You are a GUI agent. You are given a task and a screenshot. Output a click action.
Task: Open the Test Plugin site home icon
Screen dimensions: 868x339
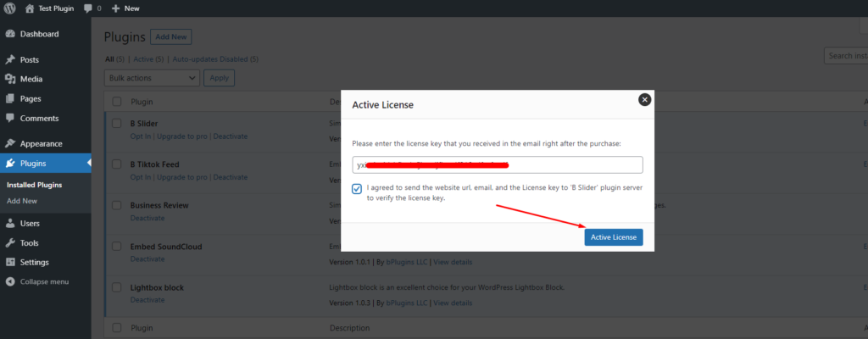click(x=31, y=8)
